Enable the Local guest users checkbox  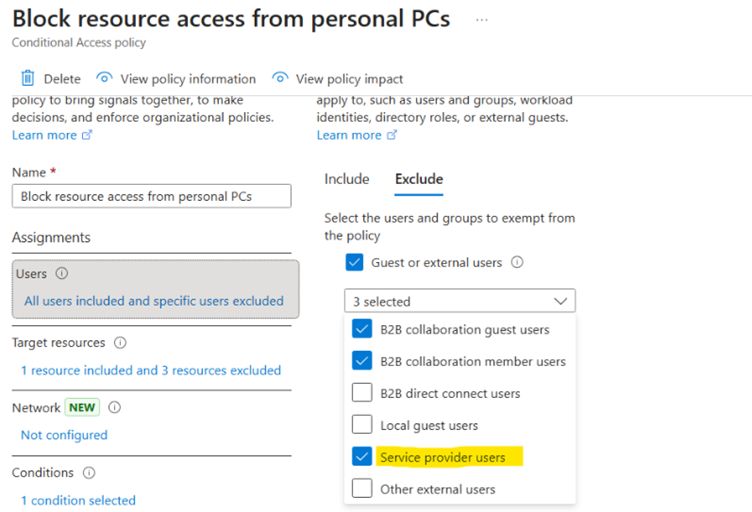[361, 426]
